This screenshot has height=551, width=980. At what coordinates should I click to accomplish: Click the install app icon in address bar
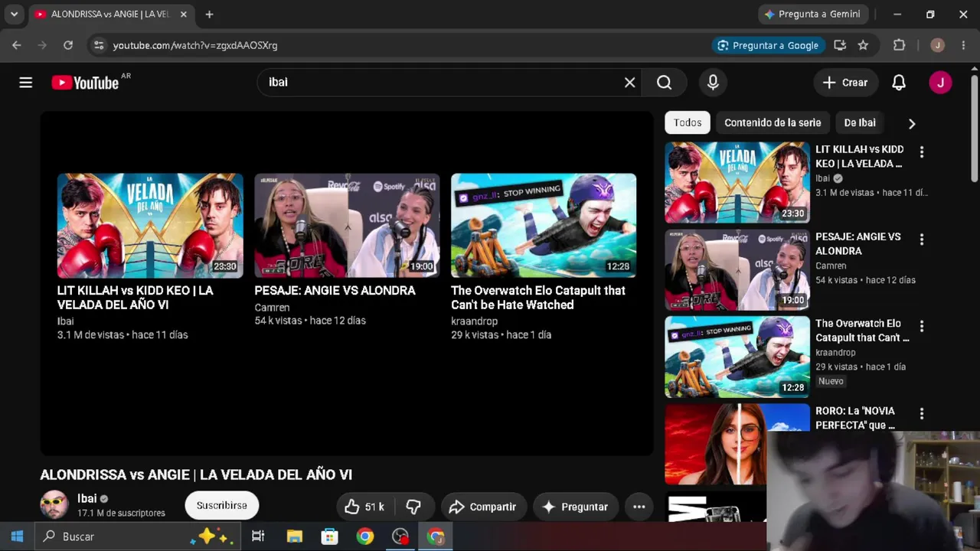click(x=840, y=45)
